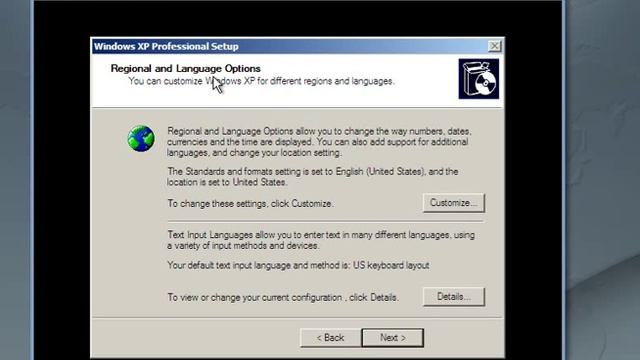Screen dimensions: 640x360
Task: Click 'Regional and Language Options allow you' paragraph
Action: click(x=319, y=142)
